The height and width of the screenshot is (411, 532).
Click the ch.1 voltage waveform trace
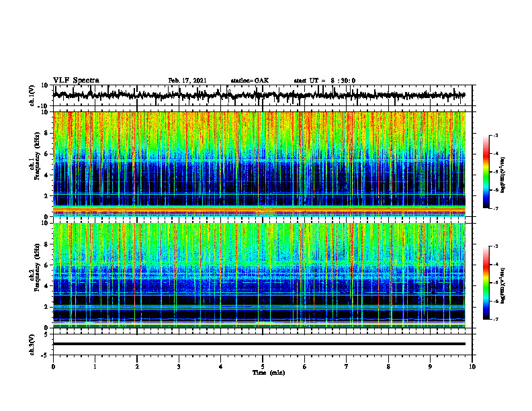coord(259,95)
